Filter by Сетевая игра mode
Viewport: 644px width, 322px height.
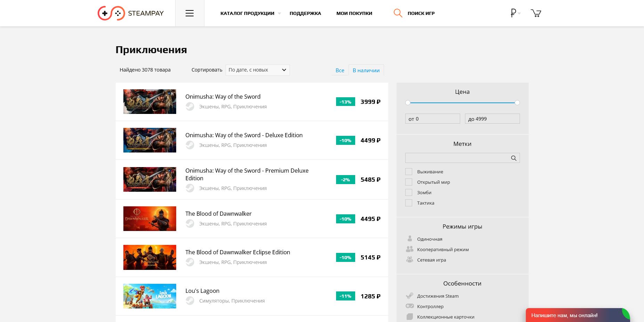431,260
